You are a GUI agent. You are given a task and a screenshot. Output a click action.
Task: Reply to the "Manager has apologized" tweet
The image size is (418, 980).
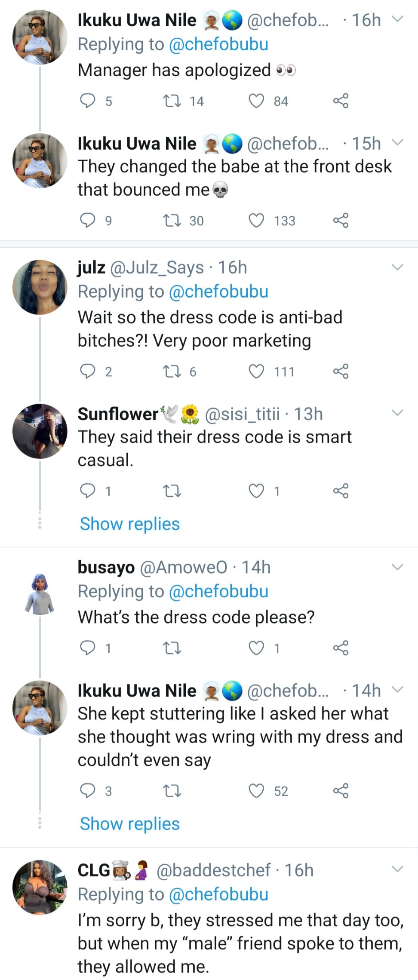[88, 101]
